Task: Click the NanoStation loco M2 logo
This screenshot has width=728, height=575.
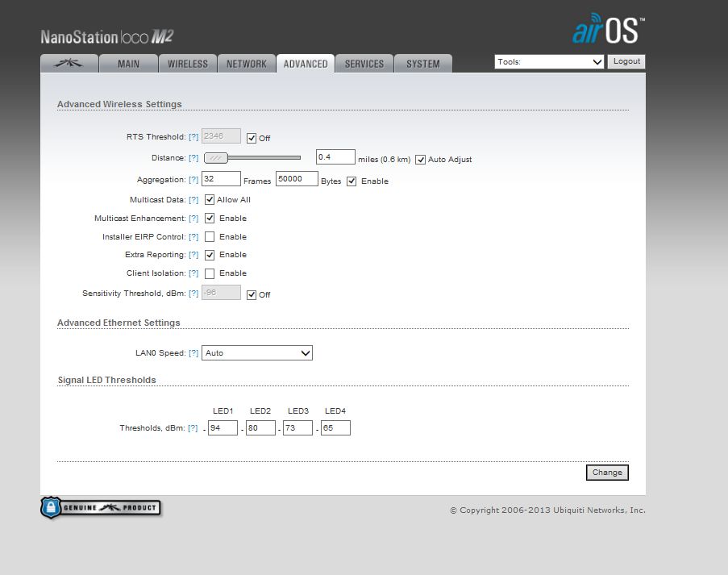Action: tap(106, 36)
